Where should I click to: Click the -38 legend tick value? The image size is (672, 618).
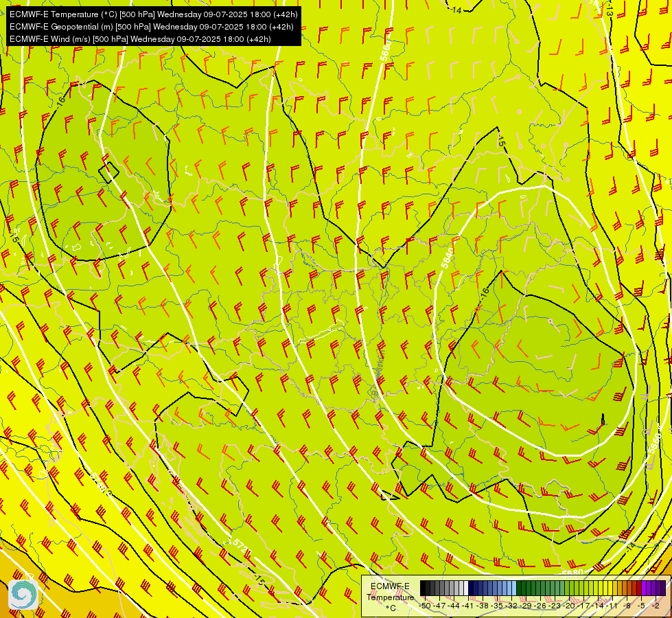483,606
